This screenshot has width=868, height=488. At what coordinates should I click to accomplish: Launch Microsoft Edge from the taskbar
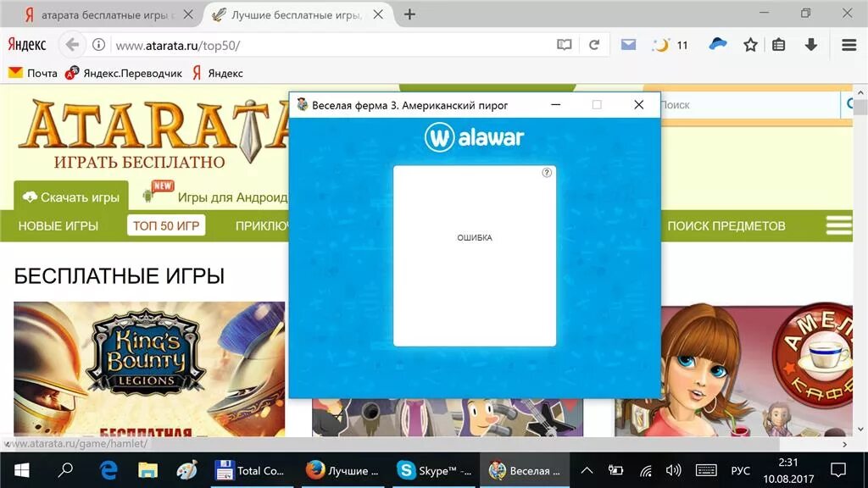[108, 470]
